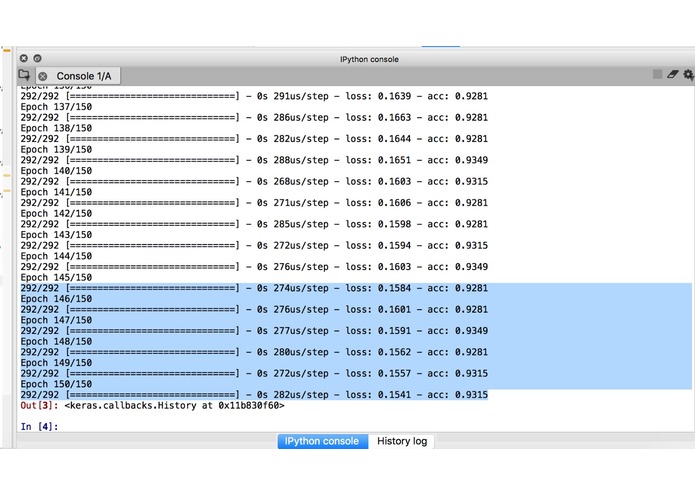Screen dimensions: 695x494
Task: Switch to the History log tab
Action: click(x=402, y=441)
